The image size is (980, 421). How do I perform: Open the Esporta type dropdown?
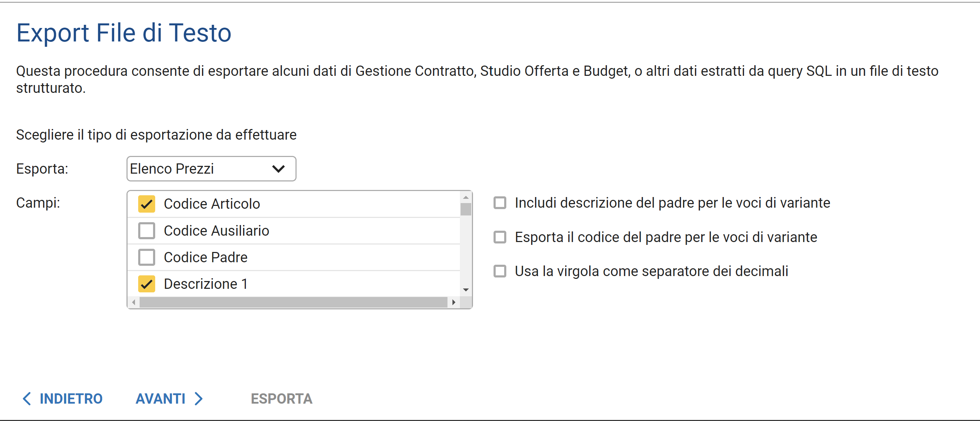coord(211,169)
